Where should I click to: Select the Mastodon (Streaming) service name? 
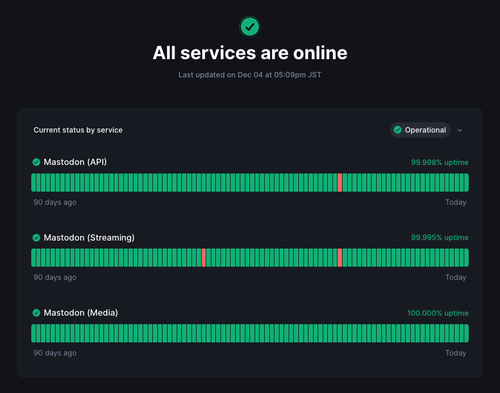[x=89, y=238]
